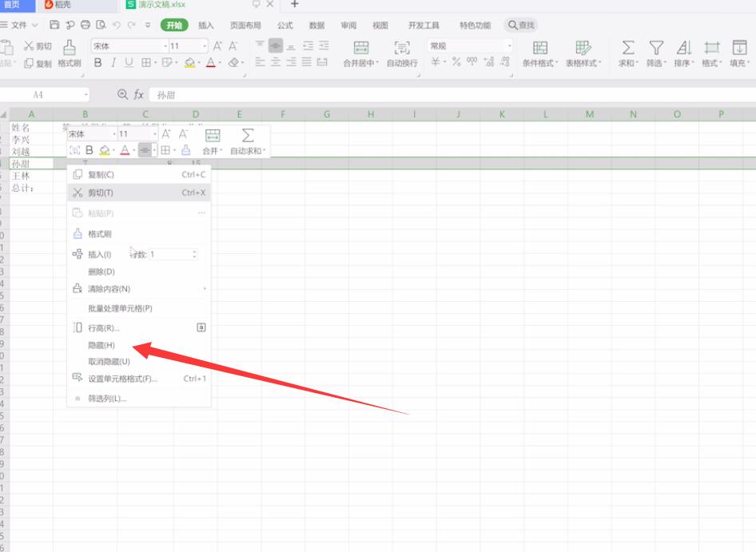Click the percent style icon
This screenshot has width=756, height=552.
(456, 62)
